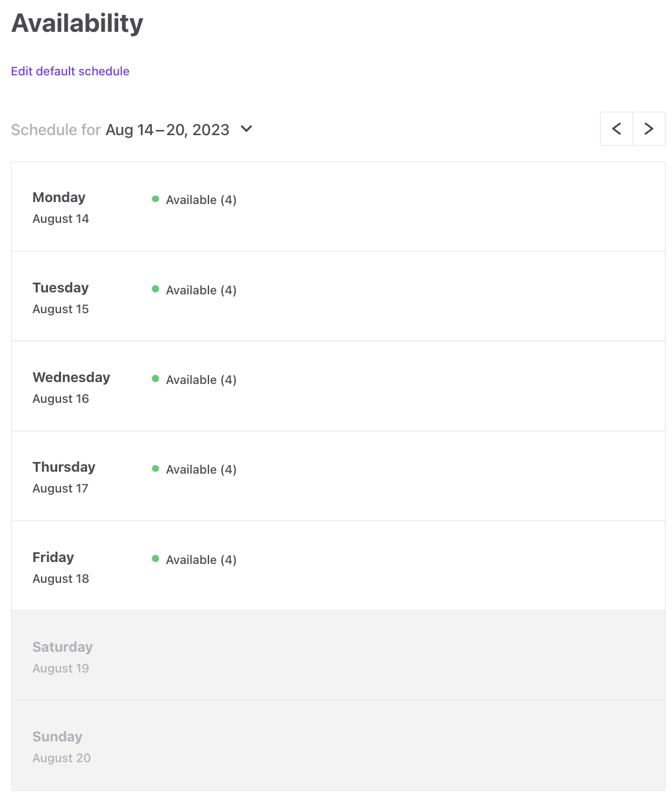Click Monday's green availability dot
672x794 pixels.
[155, 199]
